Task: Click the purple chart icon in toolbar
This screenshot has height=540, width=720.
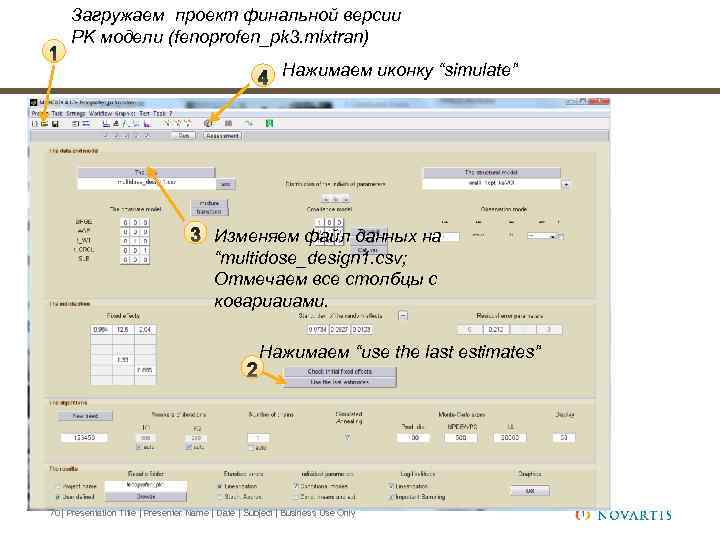Action: coord(147,124)
